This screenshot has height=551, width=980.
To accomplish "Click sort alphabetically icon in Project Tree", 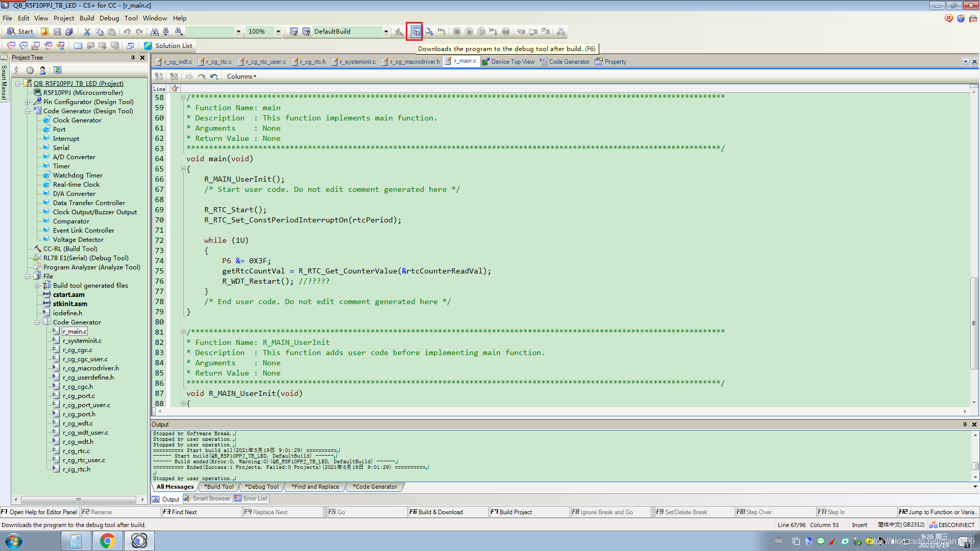I will 16,70.
